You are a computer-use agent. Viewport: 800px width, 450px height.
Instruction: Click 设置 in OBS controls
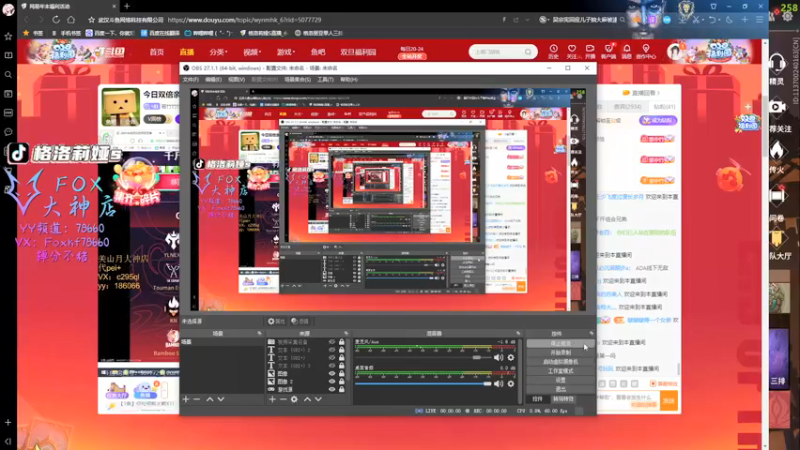(560, 380)
